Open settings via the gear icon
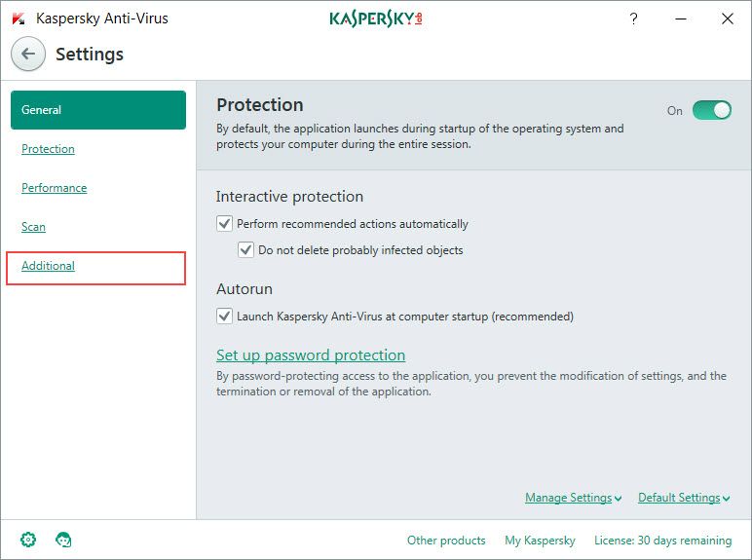 point(28,540)
